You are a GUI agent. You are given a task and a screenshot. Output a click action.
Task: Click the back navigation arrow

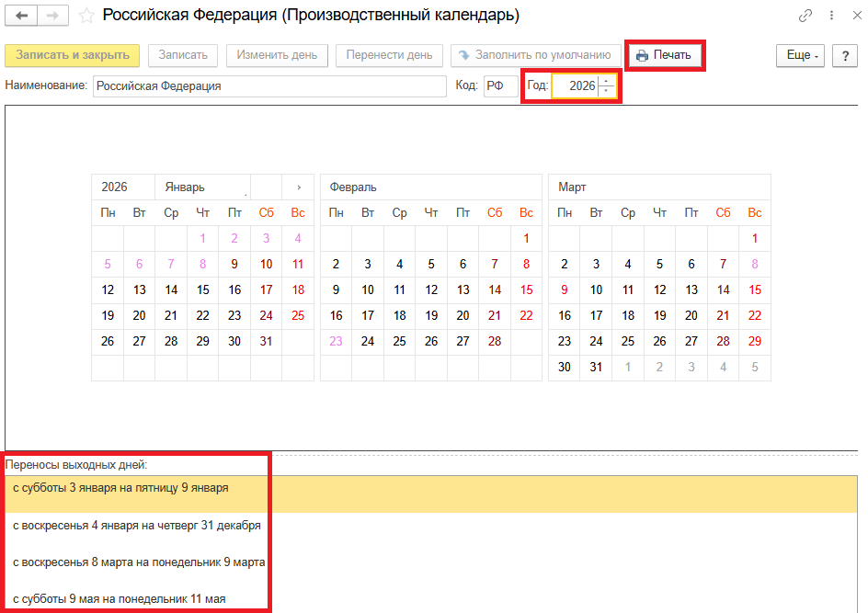coord(22,16)
